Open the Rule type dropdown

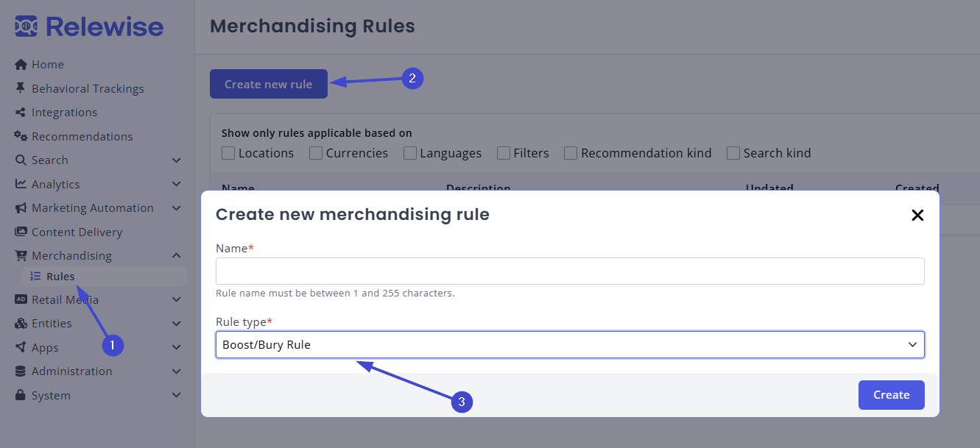click(570, 344)
